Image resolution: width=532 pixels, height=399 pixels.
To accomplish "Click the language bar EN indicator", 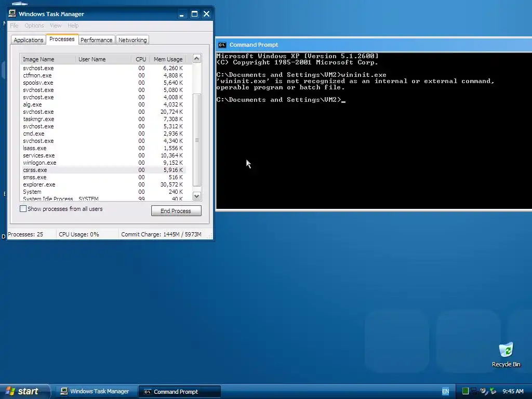I will pyautogui.click(x=445, y=391).
